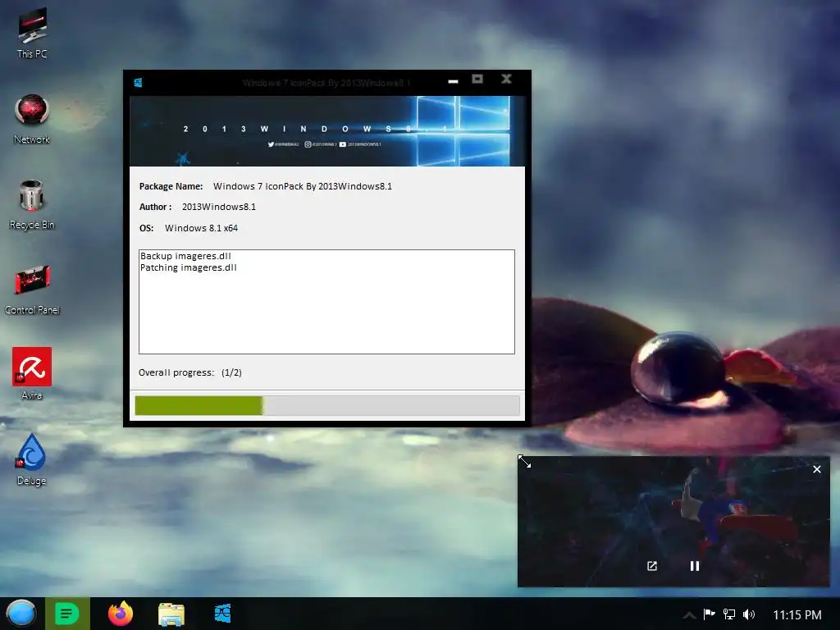Viewport: 840px width, 630px height.
Task: Click the OS value Windows 8.1 x64
Action: [201, 228]
